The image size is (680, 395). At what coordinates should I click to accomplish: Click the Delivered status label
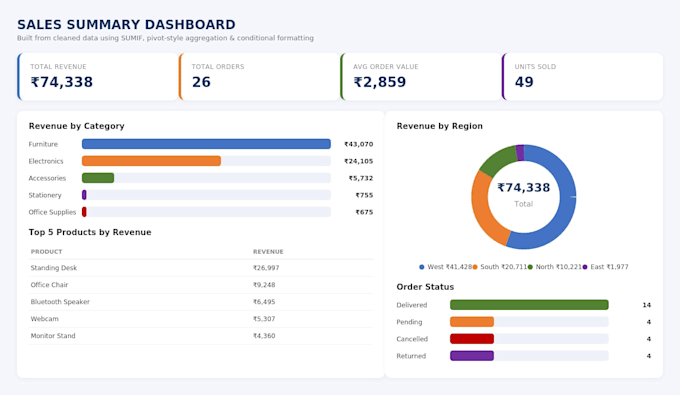point(412,305)
